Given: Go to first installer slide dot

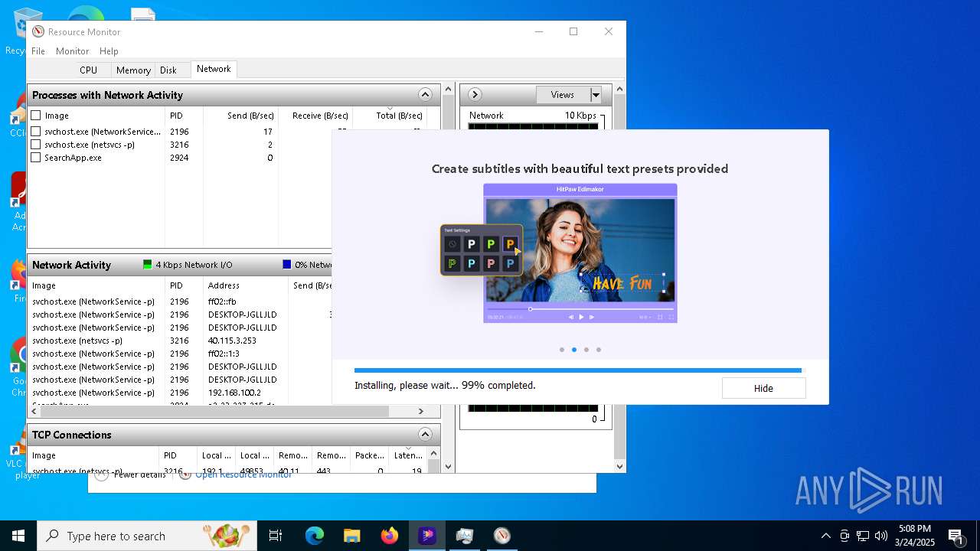Looking at the screenshot, I should click(562, 350).
